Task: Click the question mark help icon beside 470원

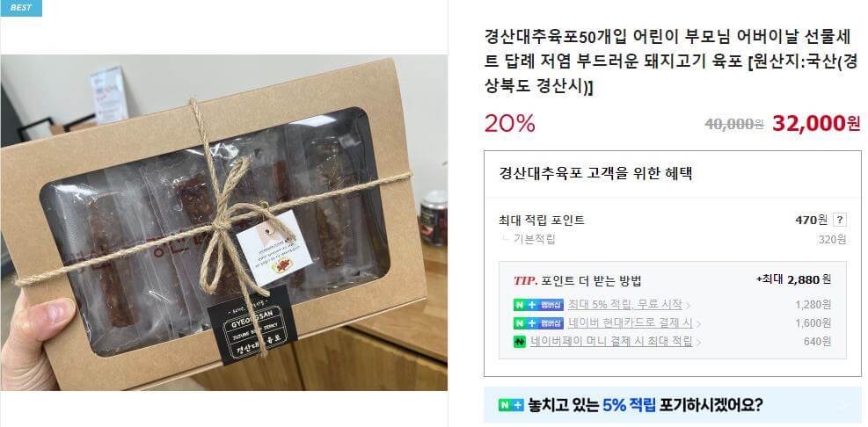Action: tap(840, 221)
